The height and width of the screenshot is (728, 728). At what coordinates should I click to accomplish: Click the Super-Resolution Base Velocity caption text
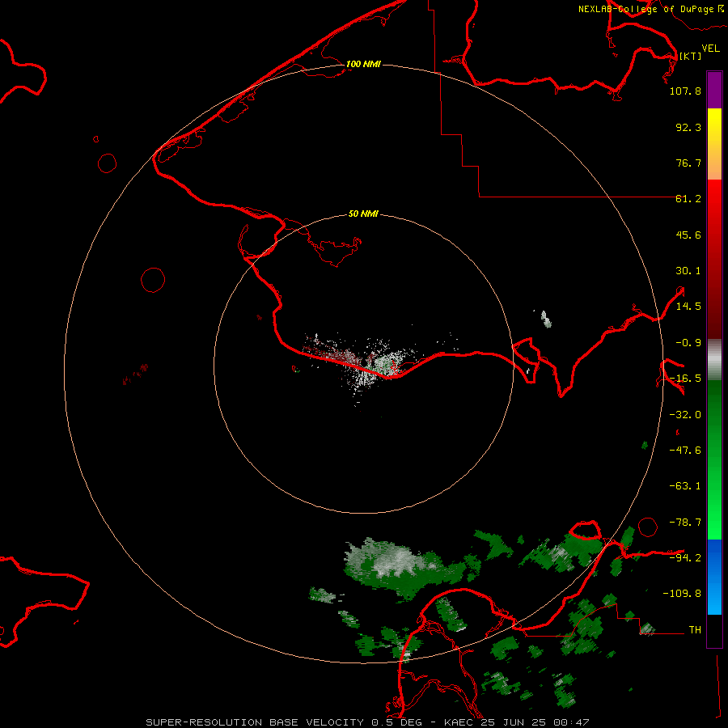point(367,722)
